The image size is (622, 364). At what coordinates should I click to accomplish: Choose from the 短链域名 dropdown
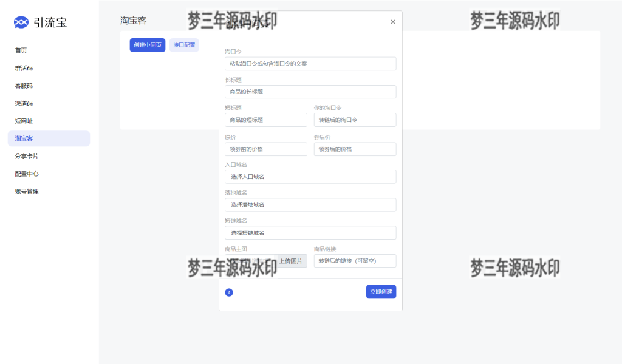(x=310, y=233)
